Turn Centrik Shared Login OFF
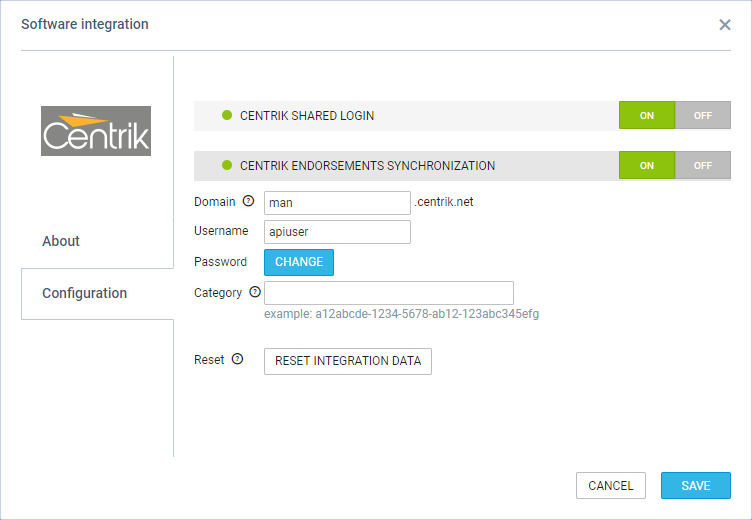 (x=703, y=115)
